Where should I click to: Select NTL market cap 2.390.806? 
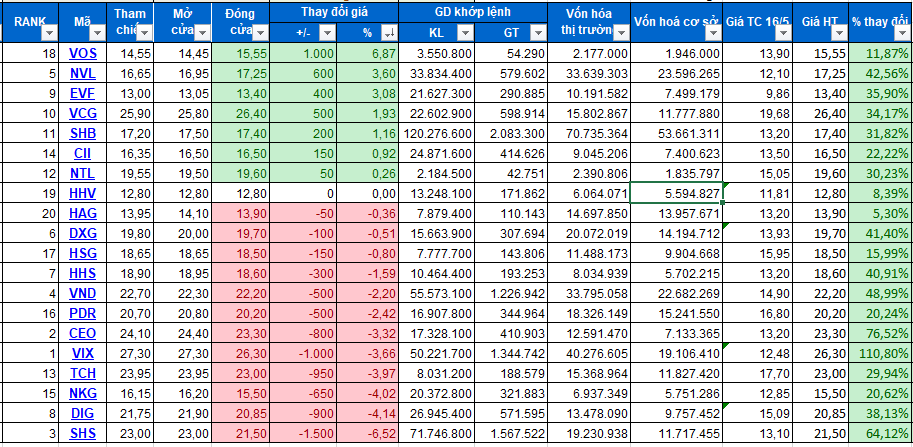[x=589, y=173]
